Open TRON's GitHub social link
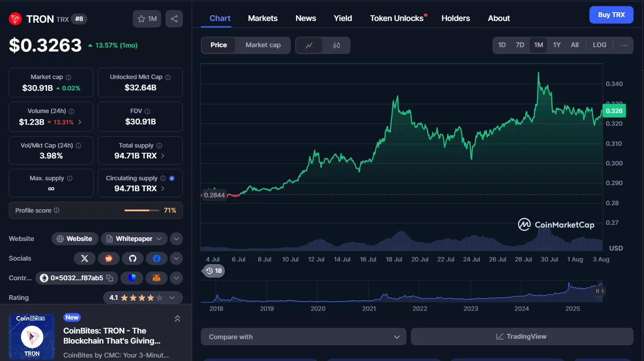The width and height of the screenshot is (644, 361). click(x=133, y=258)
